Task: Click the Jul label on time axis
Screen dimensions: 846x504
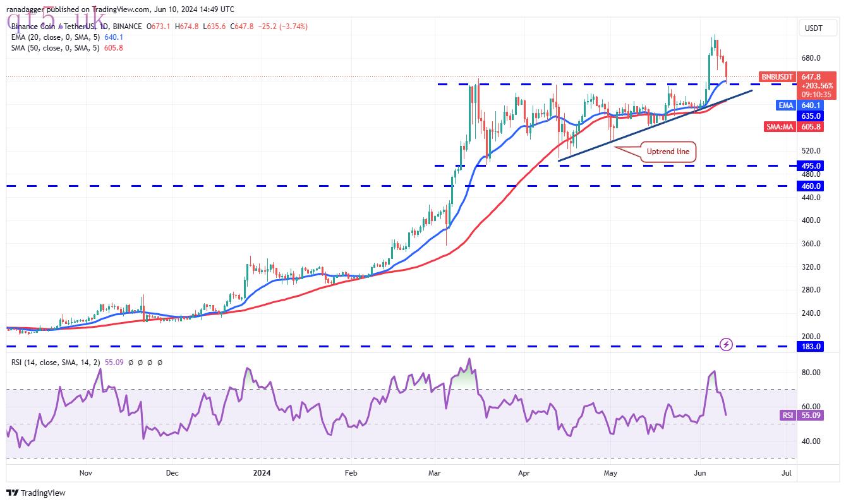Action: (787, 472)
